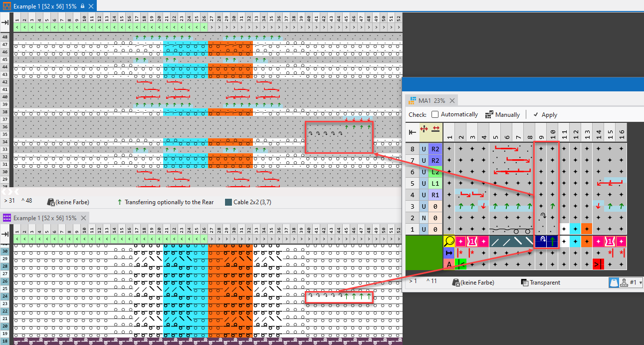Viewport: 644px width, 345px height.
Task: Click the jump-to-end arrow in the top pattern view
Action: click(5, 22)
